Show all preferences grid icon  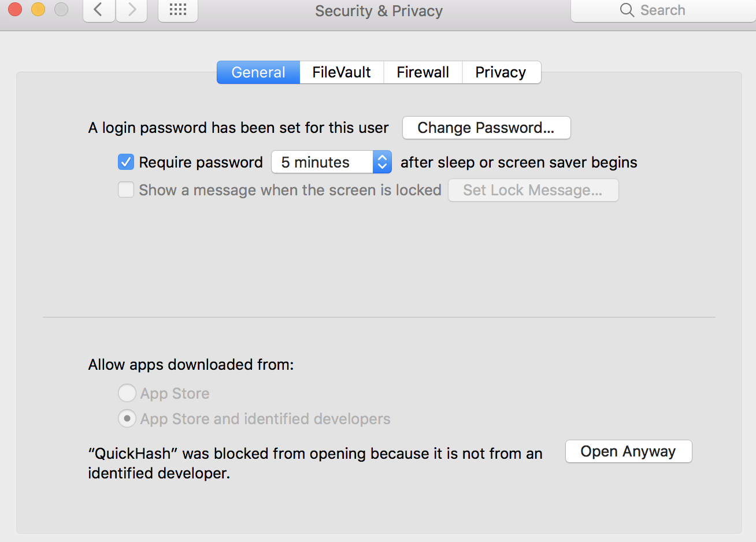(x=178, y=10)
